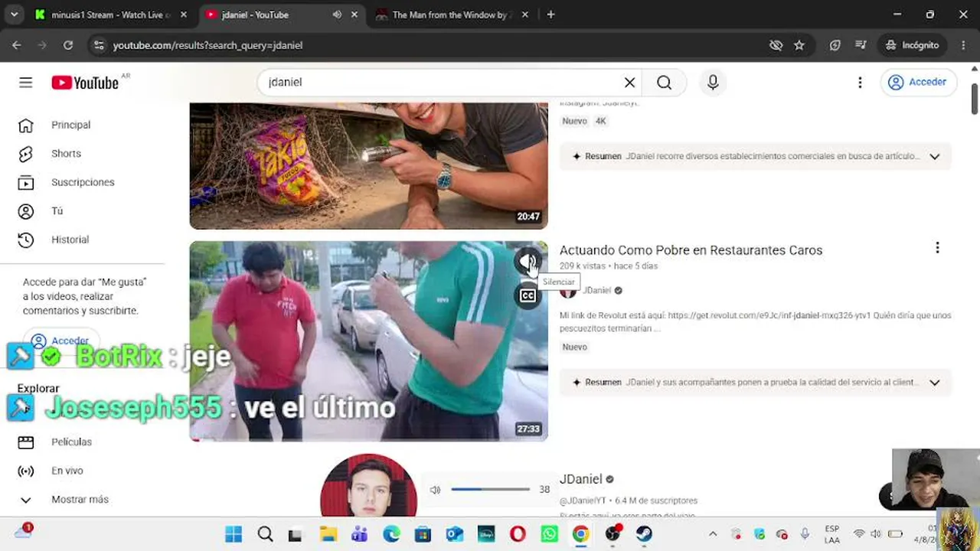
Task: View site information icon in address bar
Action: 98,45
